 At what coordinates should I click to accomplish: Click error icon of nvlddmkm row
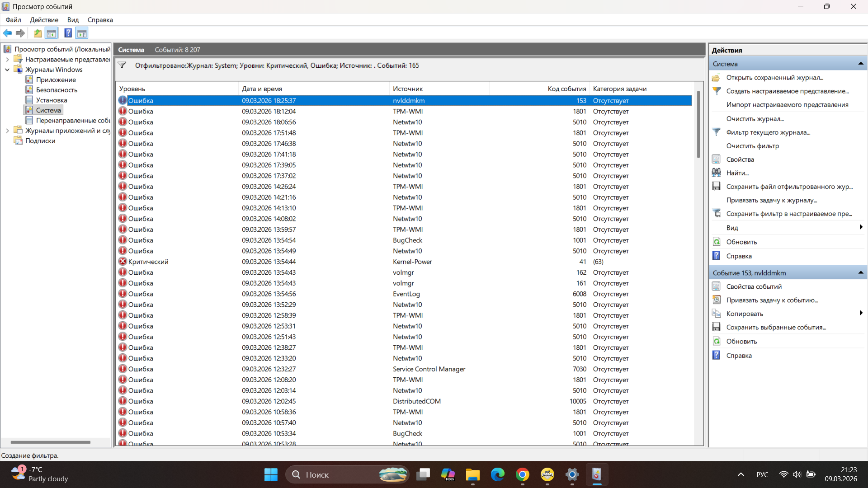point(123,100)
